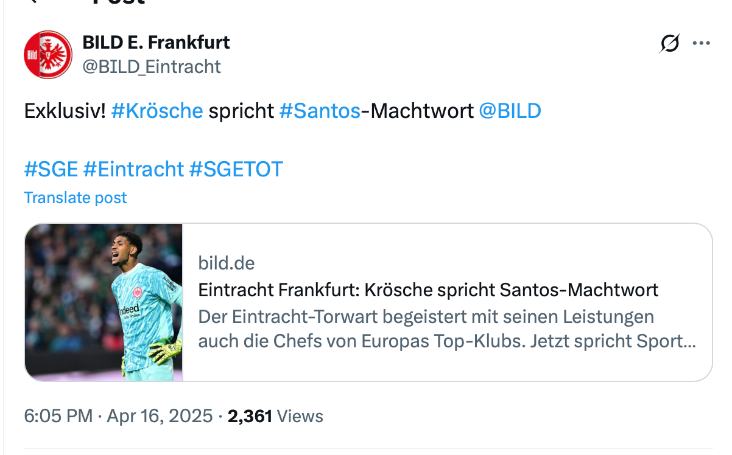Click the bild.de domain label
The width and height of the screenshot is (732, 455).
(227, 263)
